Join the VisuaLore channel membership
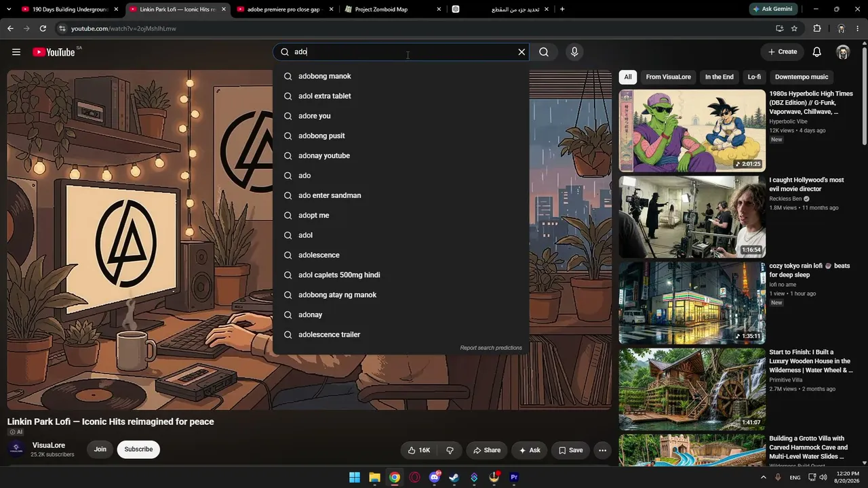Viewport: 868px width, 488px height. coord(100,449)
